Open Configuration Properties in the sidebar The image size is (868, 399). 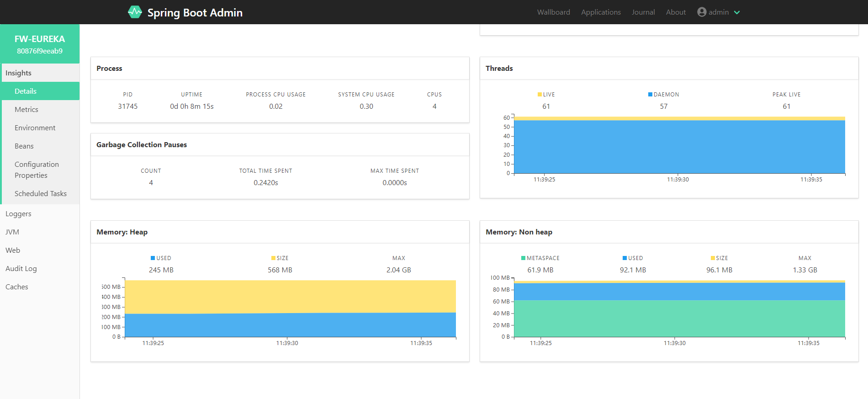click(40, 170)
